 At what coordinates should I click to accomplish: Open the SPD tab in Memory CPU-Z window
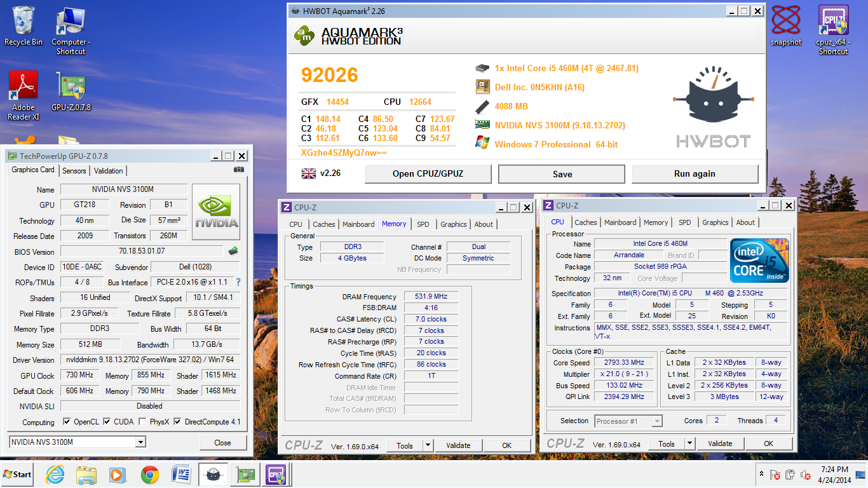click(x=423, y=224)
